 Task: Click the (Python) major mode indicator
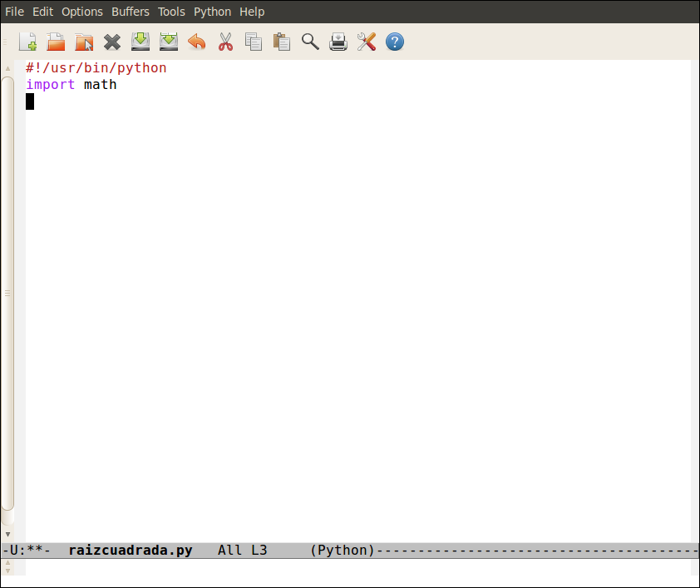pyautogui.click(x=343, y=550)
